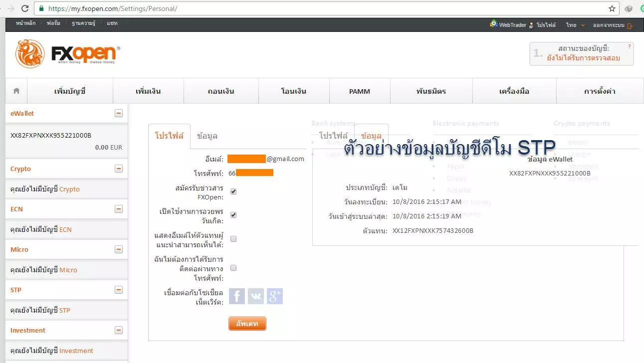Collapse the Micro sidebar section
Screen dimensions: 644x363
pos(119,249)
